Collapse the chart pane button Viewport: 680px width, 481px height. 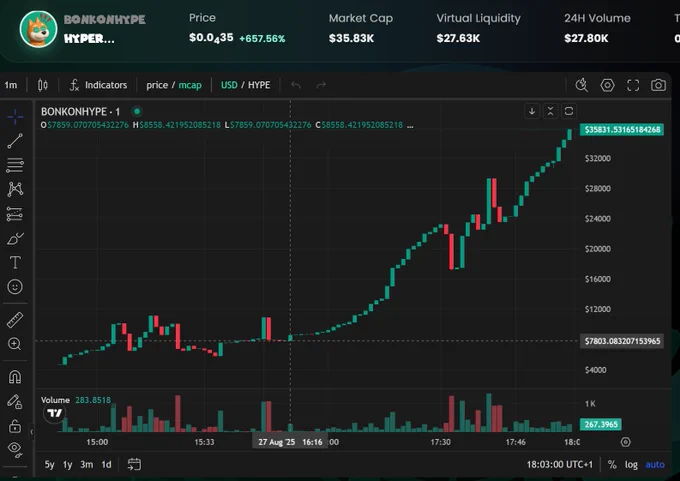coord(550,111)
